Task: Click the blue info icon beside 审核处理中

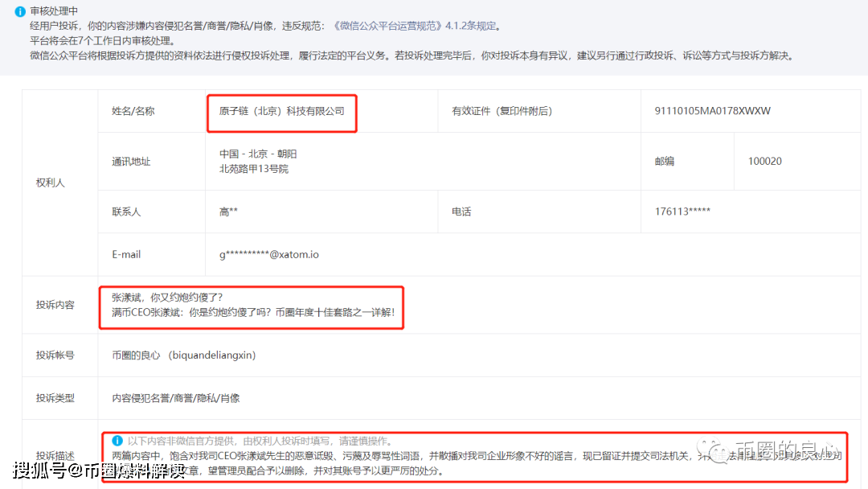Action: click(18, 11)
